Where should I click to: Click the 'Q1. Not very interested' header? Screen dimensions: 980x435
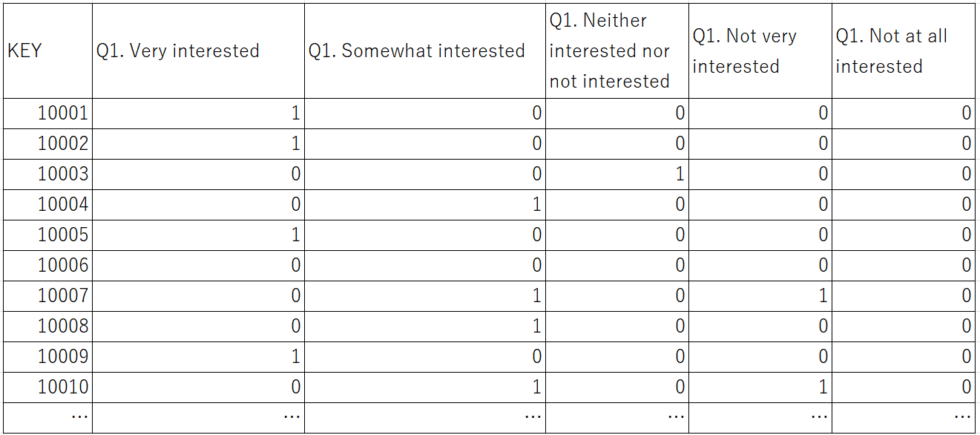pyautogui.click(x=760, y=51)
